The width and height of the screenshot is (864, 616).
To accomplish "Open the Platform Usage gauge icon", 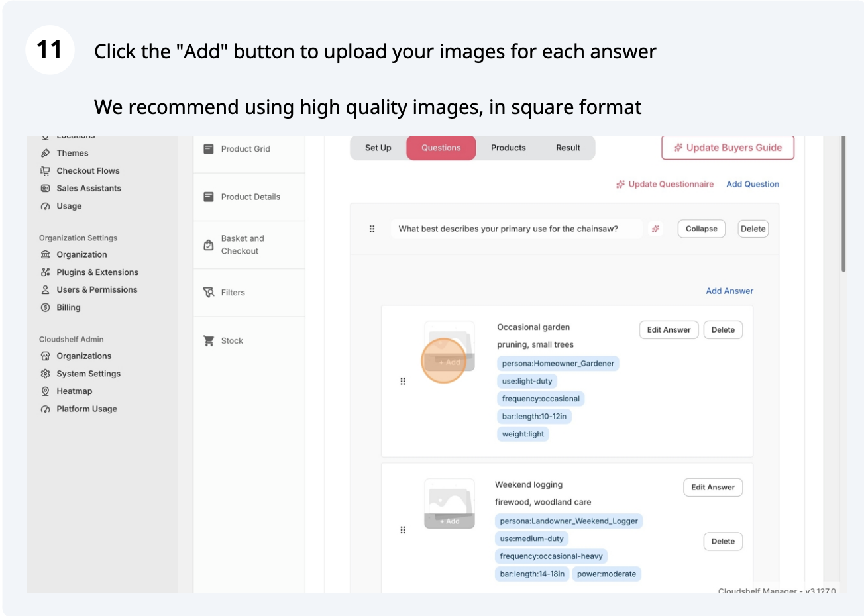I will (x=45, y=409).
